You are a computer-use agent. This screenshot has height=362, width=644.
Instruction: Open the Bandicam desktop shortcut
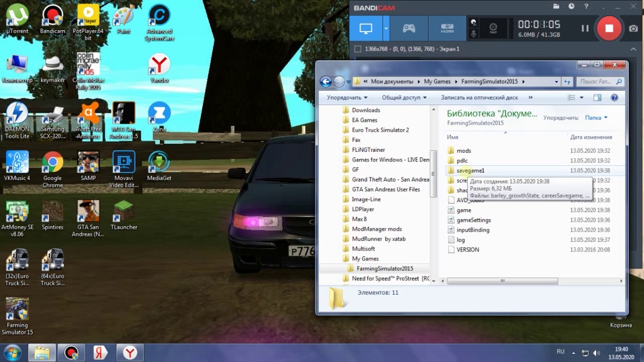[x=52, y=20]
